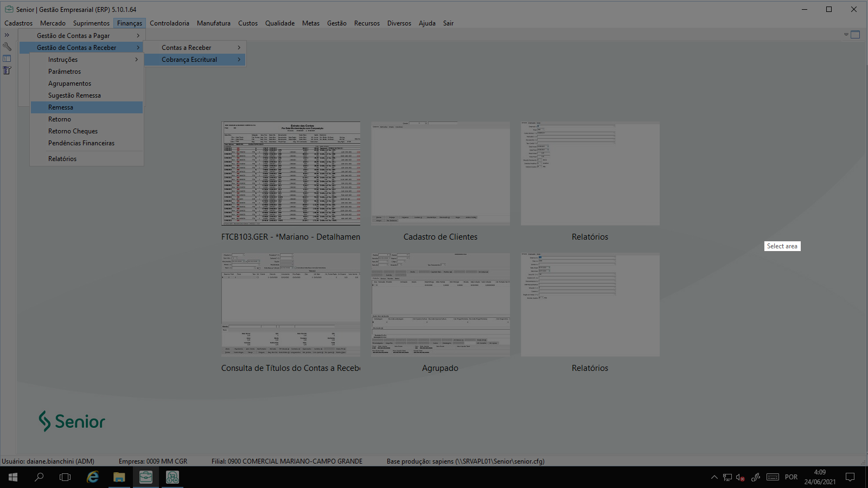The image size is (868, 488).
Task: Switch to the Senior ERP taskbar icon
Action: (146, 477)
